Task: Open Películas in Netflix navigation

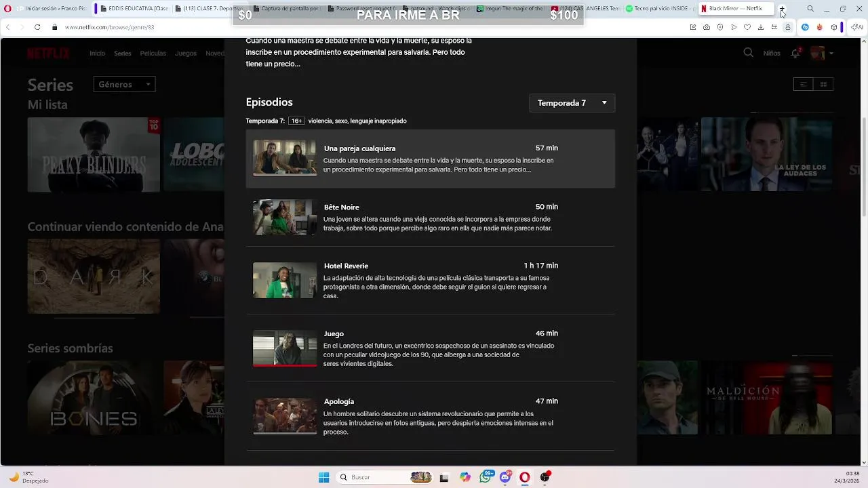Action: tap(153, 54)
